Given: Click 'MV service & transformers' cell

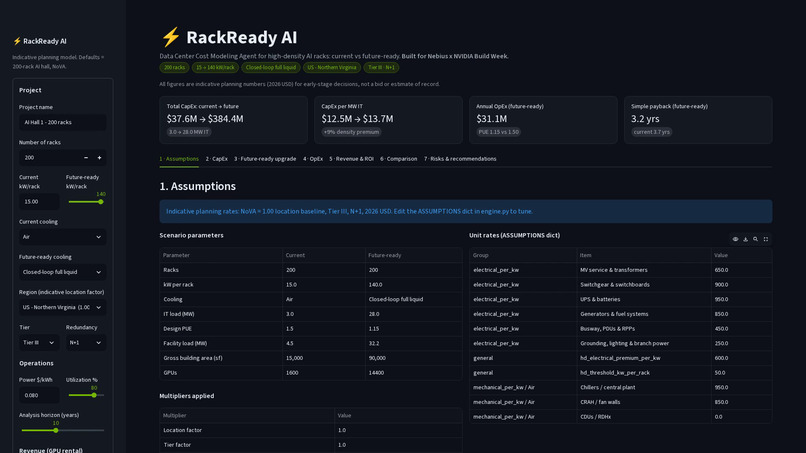Looking at the screenshot, I should (x=644, y=270).
